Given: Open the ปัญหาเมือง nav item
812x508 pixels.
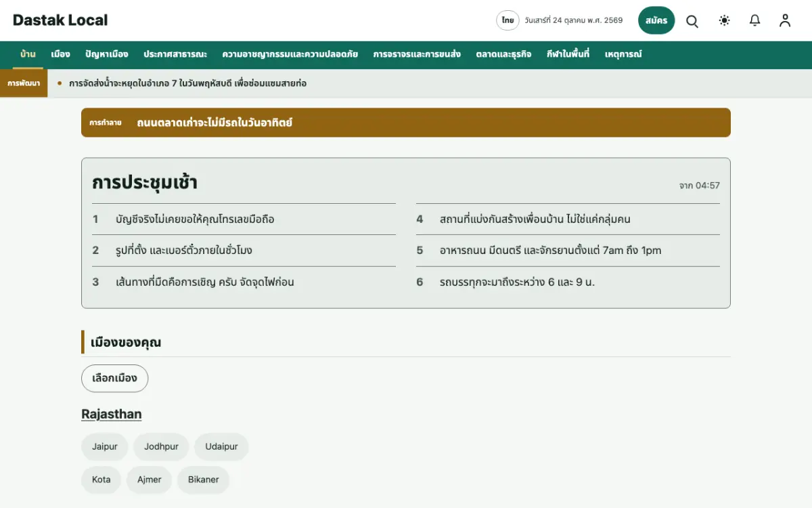Looking at the screenshot, I should [x=107, y=54].
